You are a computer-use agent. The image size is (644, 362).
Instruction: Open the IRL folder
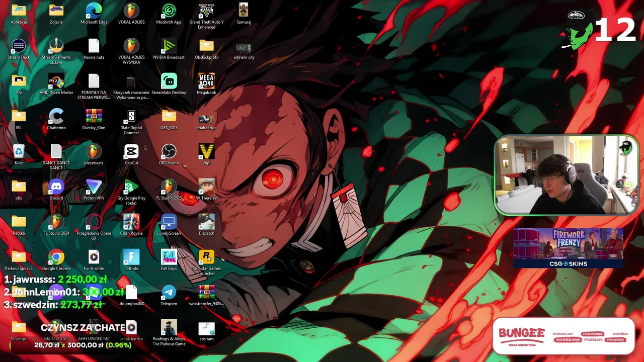19,120
